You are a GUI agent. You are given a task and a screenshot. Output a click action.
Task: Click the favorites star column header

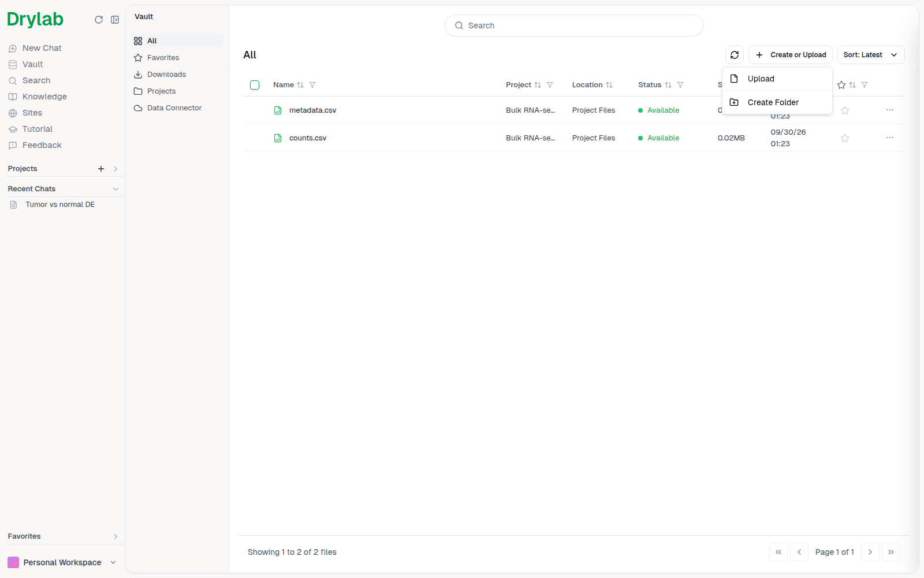841,85
